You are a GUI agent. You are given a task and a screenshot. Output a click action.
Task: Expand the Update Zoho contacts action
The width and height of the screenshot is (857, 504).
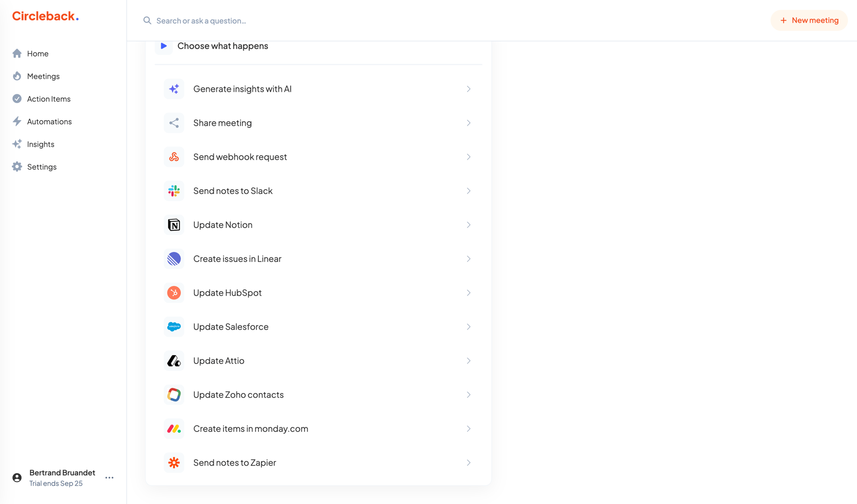pyautogui.click(x=318, y=394)
